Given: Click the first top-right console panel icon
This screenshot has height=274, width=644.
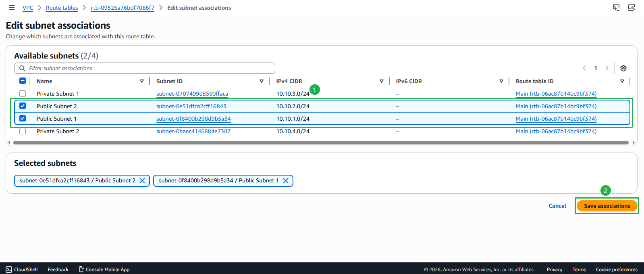Looking at the screenshot, I should click(x=616, y=8).
